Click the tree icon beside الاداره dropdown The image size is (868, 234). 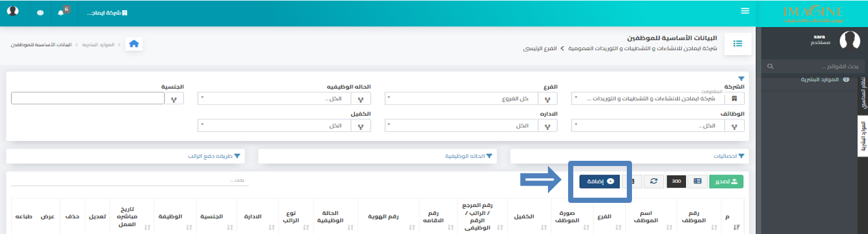tap(548, 126)
